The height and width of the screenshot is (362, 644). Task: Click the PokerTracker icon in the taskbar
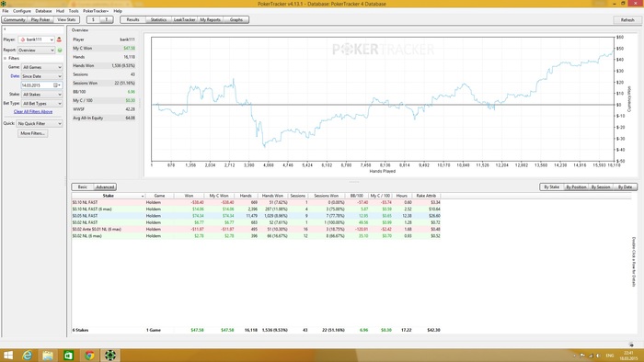point(109,356)
